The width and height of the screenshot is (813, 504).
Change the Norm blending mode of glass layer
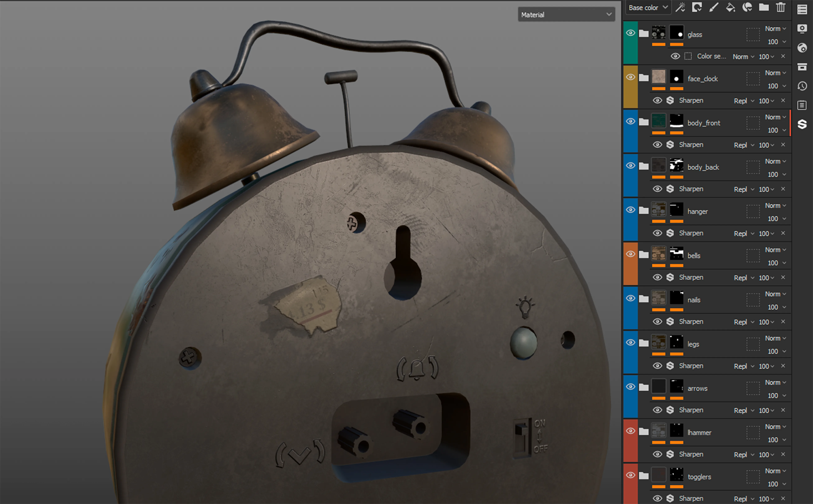pos(775,29)
